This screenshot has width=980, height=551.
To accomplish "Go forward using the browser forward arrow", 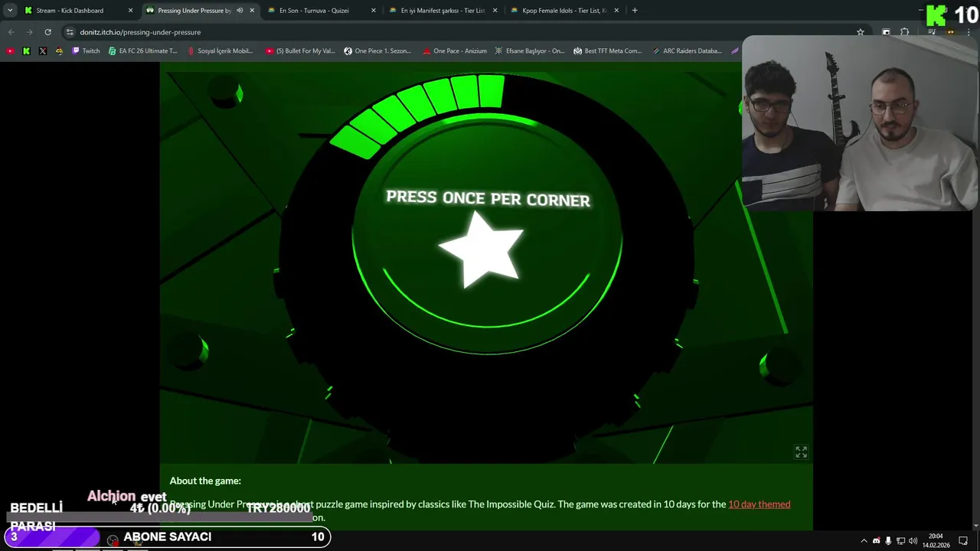I will [x=29, y=32].
